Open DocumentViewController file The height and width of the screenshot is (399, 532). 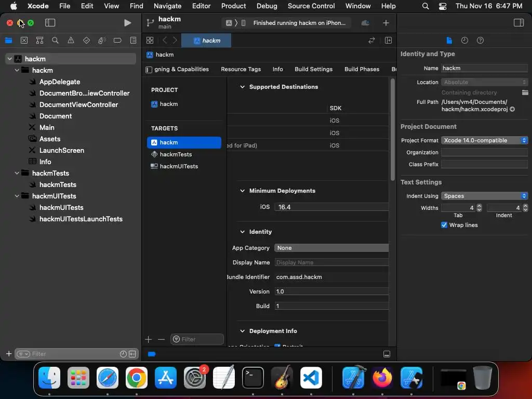coord(78,105)
